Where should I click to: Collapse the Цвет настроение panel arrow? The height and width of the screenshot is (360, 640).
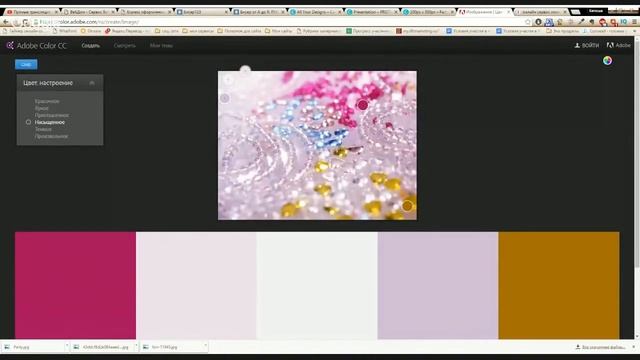92,83
